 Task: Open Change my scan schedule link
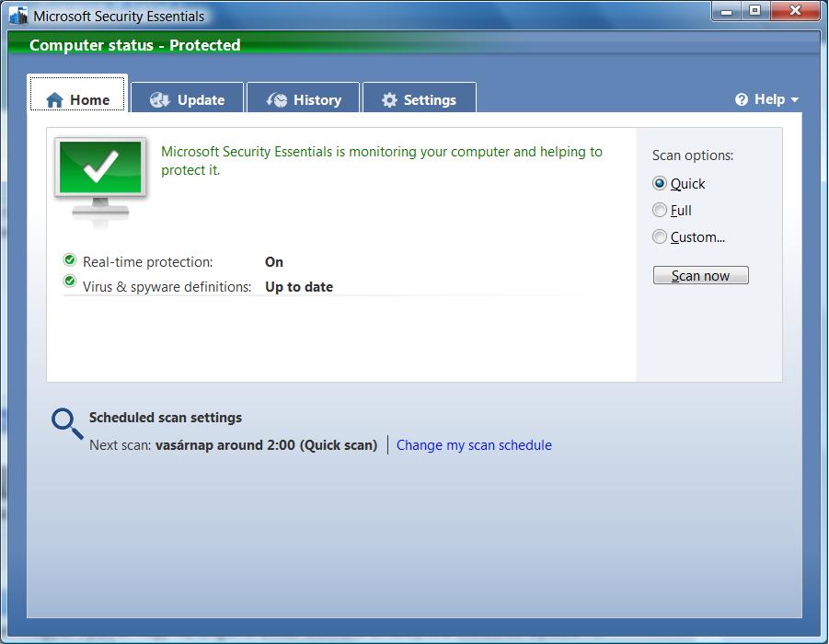[x=474, y=445]
